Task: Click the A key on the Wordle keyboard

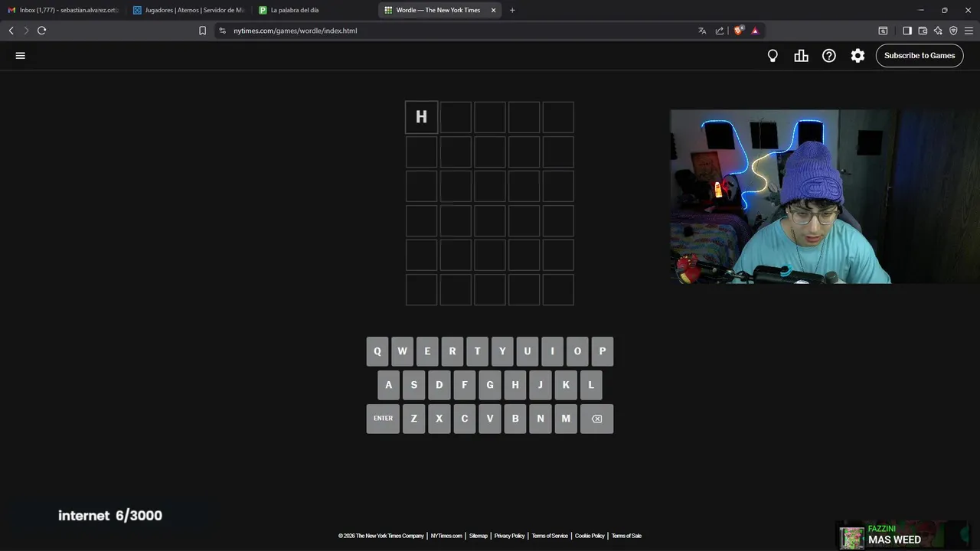Action: 389,385
